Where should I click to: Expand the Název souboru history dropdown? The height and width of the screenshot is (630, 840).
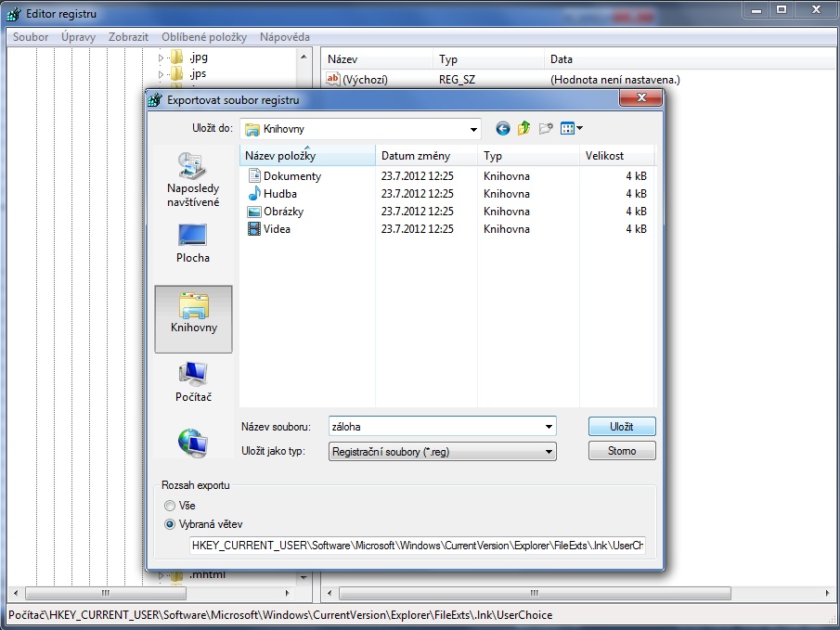click(549, 427)
